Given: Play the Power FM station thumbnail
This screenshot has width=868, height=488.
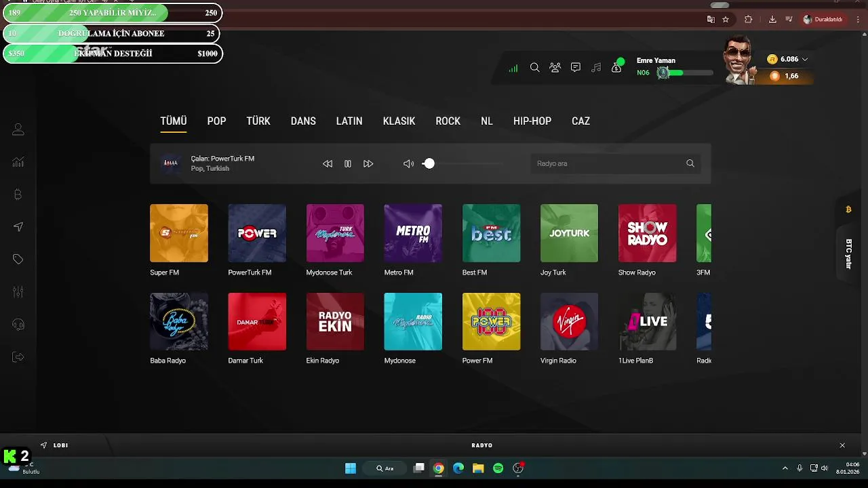Looking at the screenshot, I should tap(492, 321).
